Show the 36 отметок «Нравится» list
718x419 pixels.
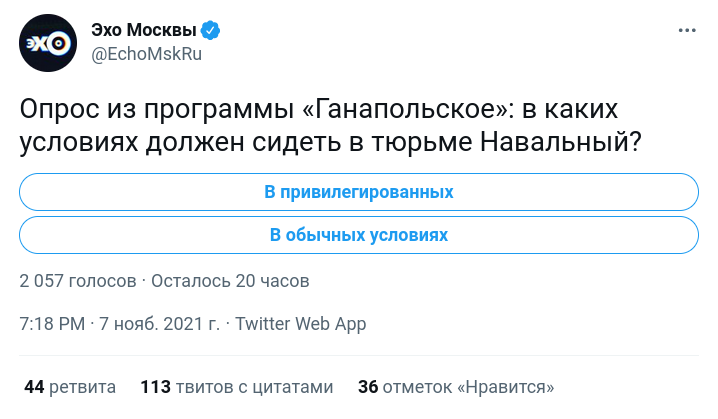click(456, 386)
